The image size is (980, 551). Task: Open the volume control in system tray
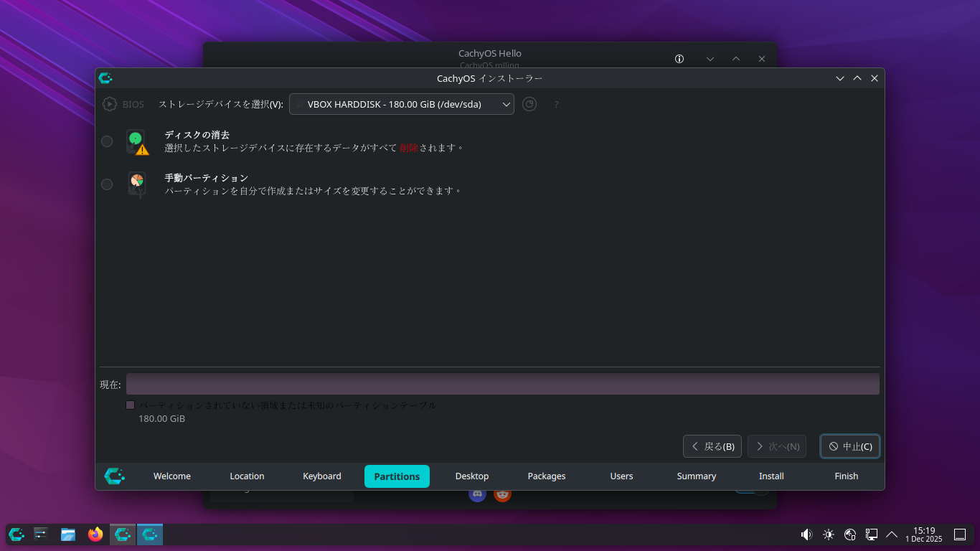point(806,534)
